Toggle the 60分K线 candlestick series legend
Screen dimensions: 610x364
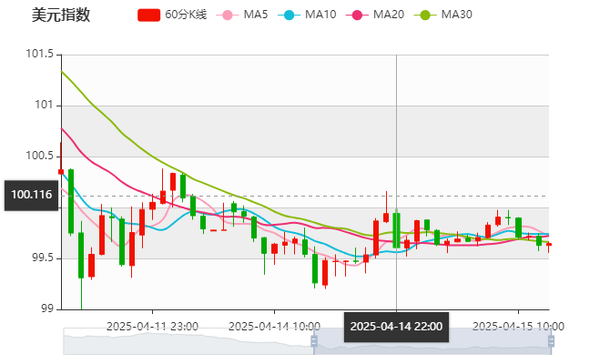172,15
